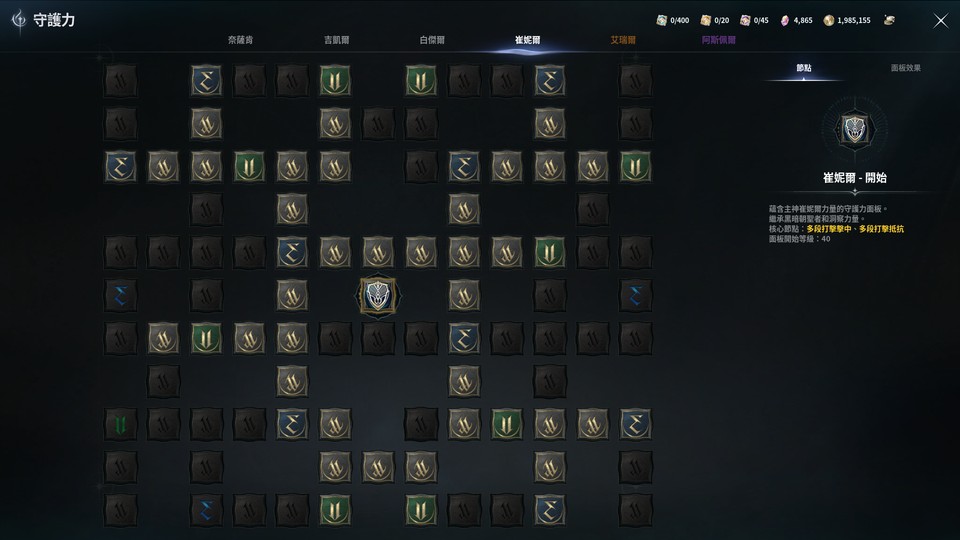Click the pink crystal icon beside 4,865
The width and height of the screenshot is (960, 540).
point(784,21)
